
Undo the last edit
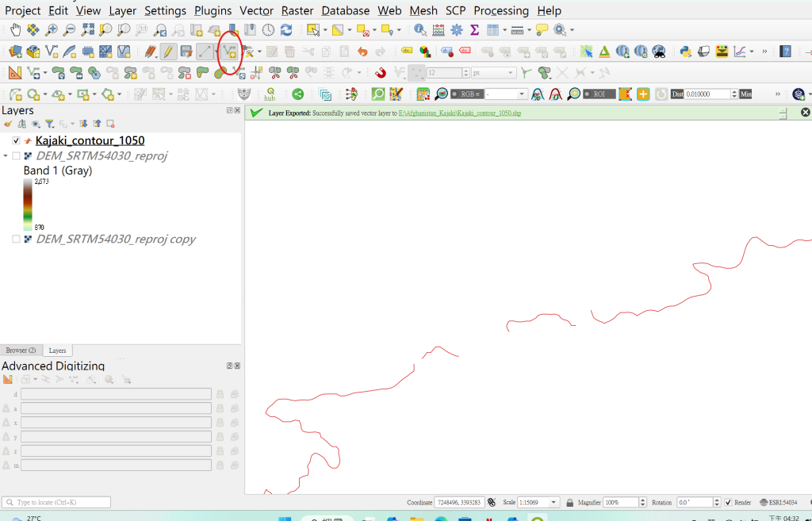tap(362, 52)
